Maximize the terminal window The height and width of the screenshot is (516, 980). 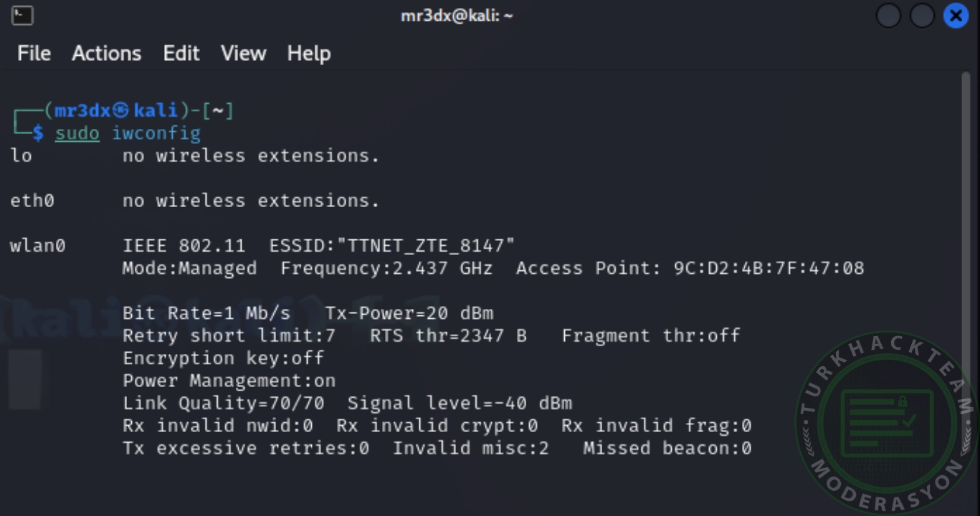click(922, 16)
